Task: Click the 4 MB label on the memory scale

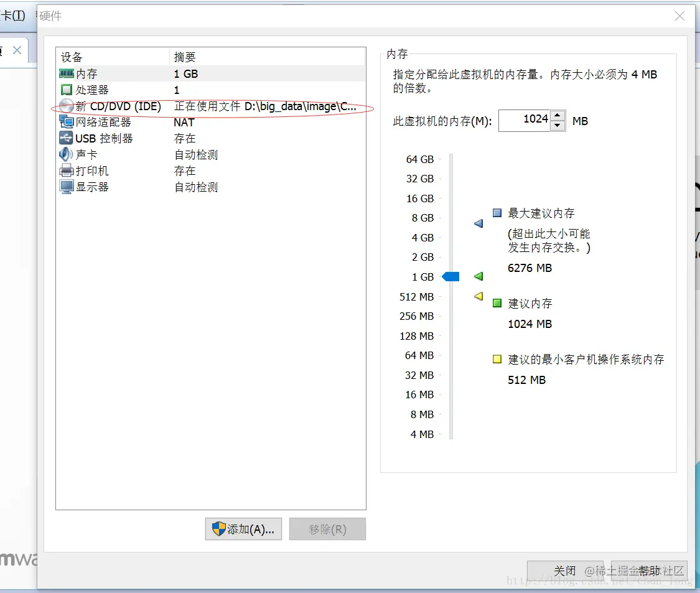Action: 422,434
